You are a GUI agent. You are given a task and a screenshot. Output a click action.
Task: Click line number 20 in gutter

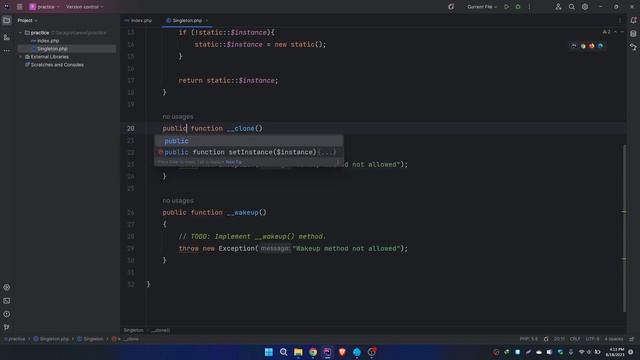click(131, 129)
